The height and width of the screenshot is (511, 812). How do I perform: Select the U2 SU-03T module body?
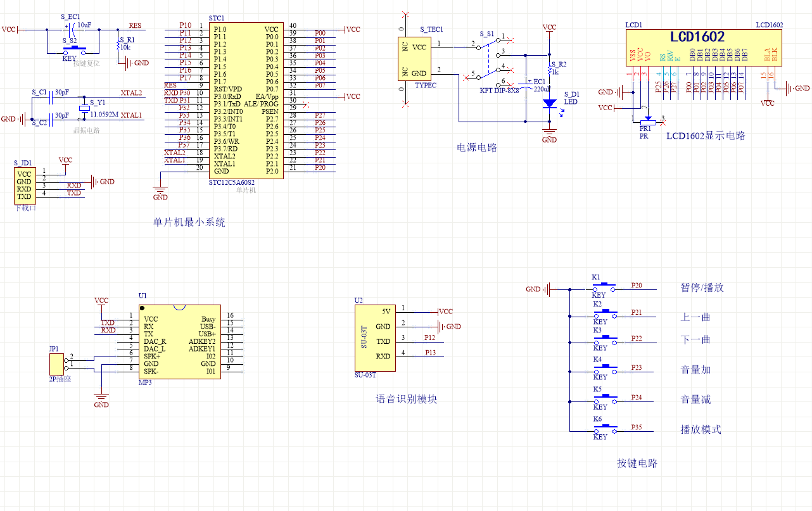(x=375, y=338)
